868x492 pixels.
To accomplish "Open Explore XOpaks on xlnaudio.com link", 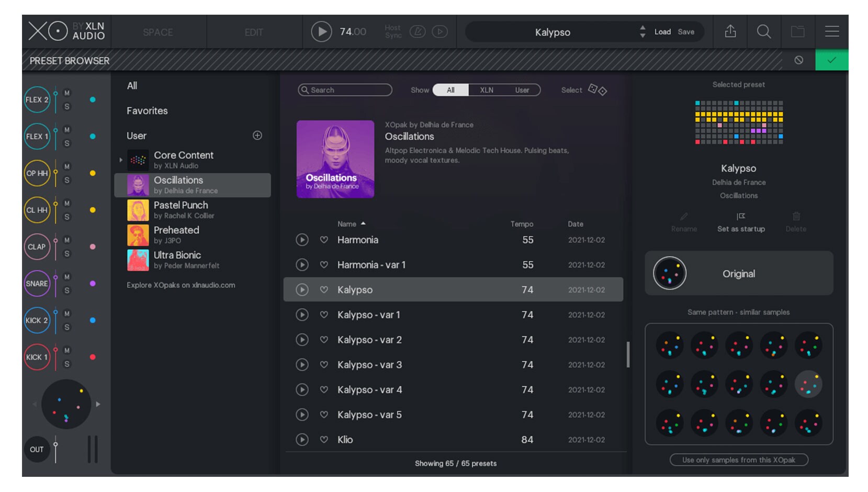I will [x=181, y=285].
